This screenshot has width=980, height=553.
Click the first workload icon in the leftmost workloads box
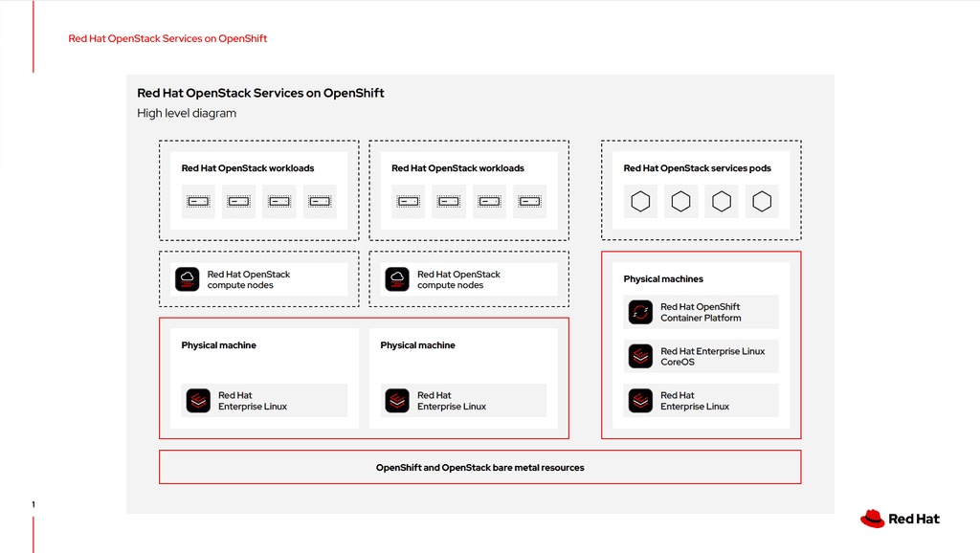198,202
